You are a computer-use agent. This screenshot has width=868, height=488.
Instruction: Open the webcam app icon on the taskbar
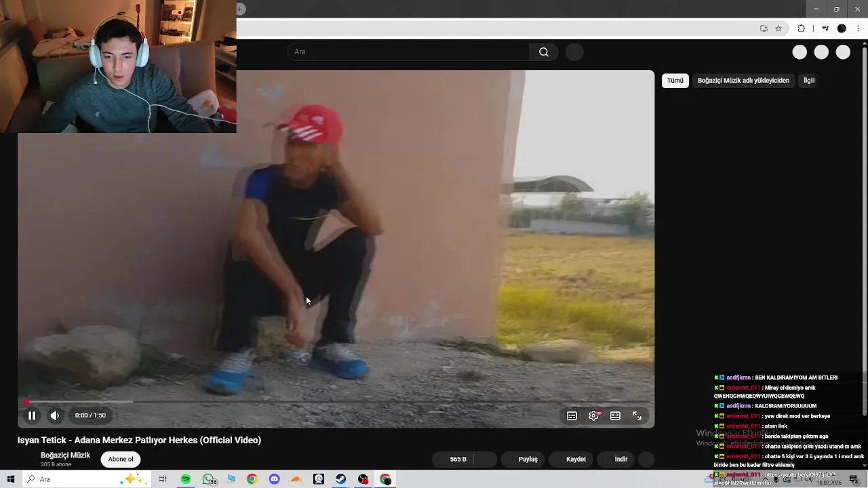pyautogui.click(x=319, y=479)
